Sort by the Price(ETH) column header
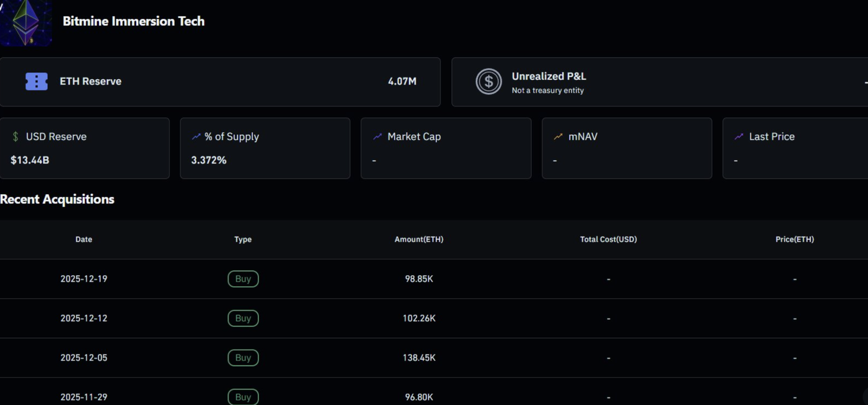868x405 pixels. [x=794, y=239]
